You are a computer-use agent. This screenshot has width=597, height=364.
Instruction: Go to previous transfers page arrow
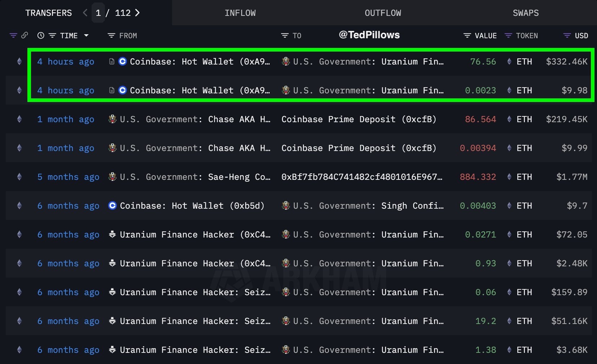pyautogui.click(x=85, y=13)
